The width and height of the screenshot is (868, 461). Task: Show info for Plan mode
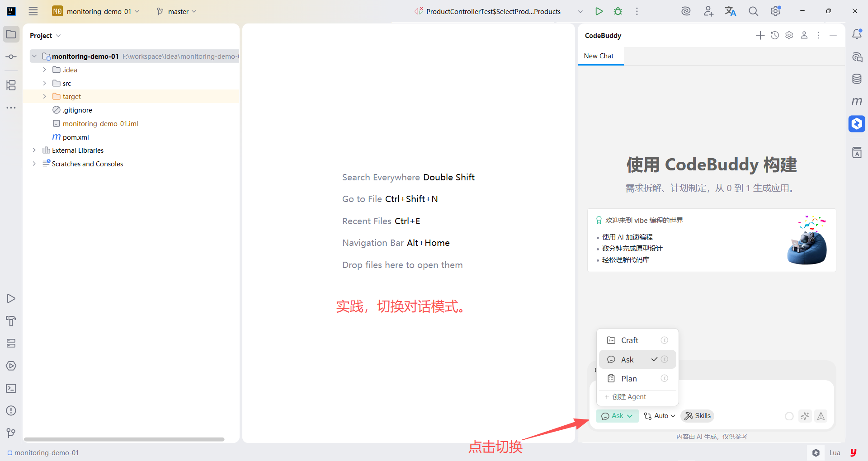coord(665,378)
